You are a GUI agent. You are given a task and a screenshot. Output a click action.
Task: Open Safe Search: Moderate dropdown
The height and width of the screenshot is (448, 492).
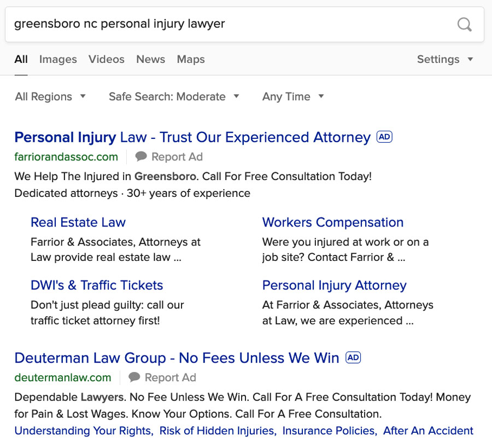coord(174,97)
